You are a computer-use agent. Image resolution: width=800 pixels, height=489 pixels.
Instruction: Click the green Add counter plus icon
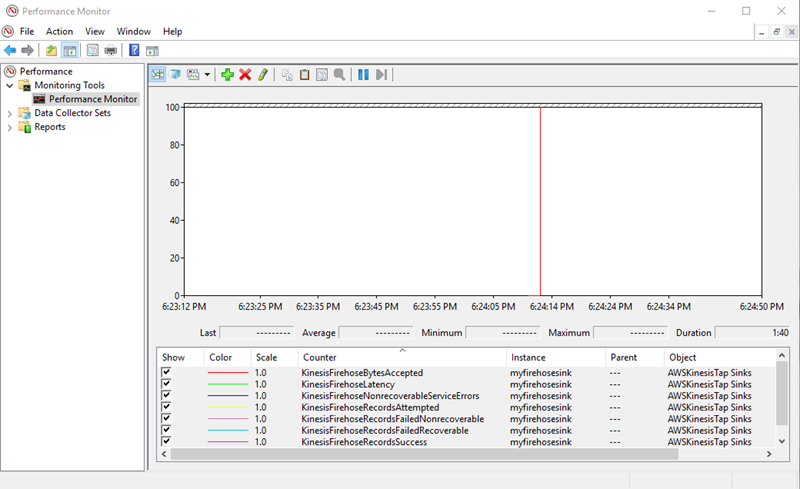(x=228, y=74)
